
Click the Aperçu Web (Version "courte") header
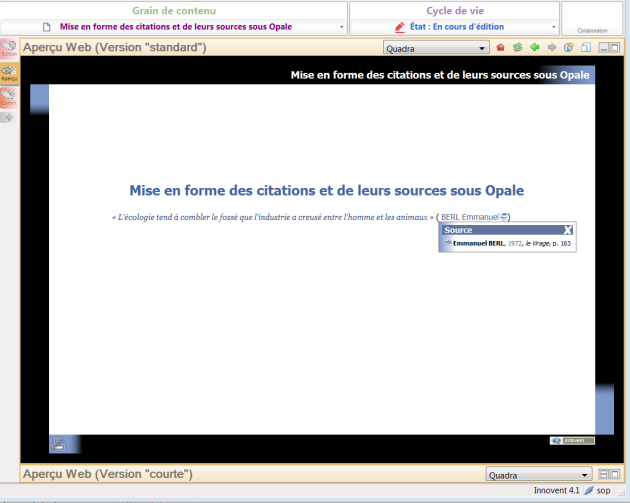108,474
